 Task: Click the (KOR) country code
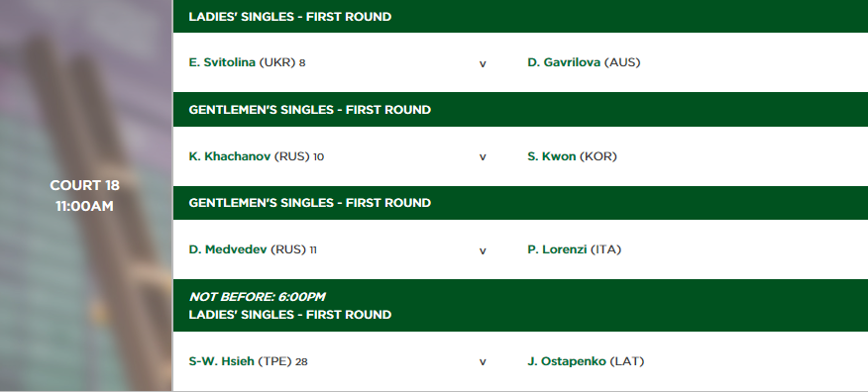[x=597, y=156]
